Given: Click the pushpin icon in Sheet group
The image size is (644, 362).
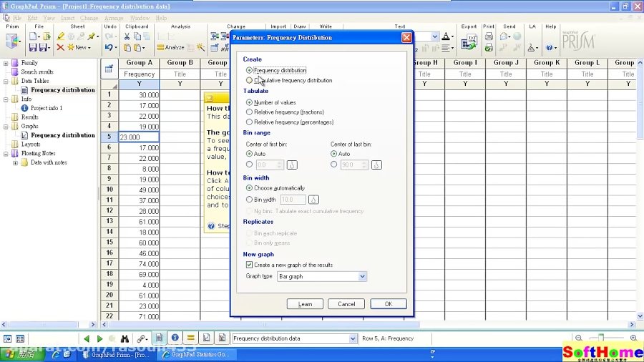Looking at the screenshot, I should (91, 36).
